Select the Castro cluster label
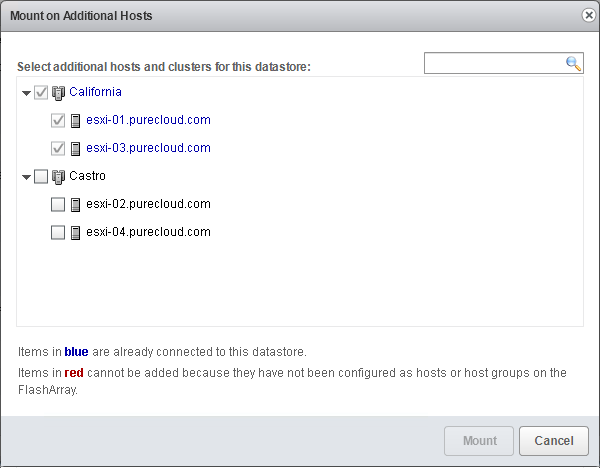The width and height of the screenshot is (600, 468). point(87,176)
